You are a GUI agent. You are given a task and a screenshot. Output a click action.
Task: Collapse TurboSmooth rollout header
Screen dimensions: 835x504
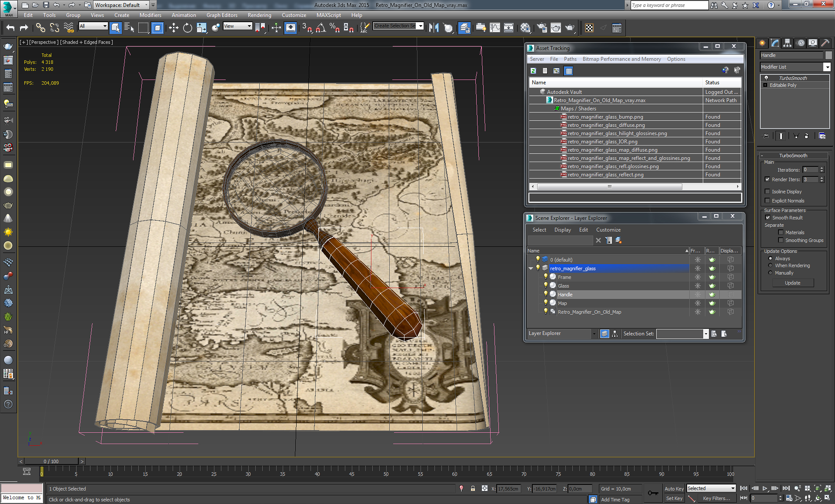point(793,156)
